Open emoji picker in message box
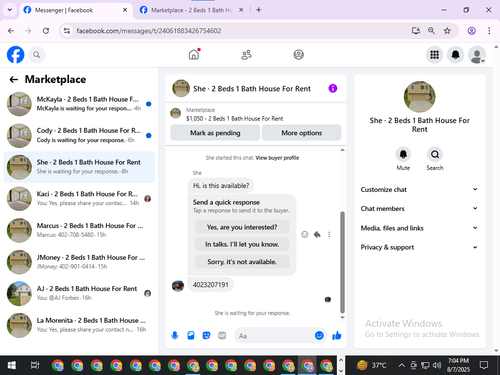Viewport: 500px width, 375px height. [x=319, y=335]
